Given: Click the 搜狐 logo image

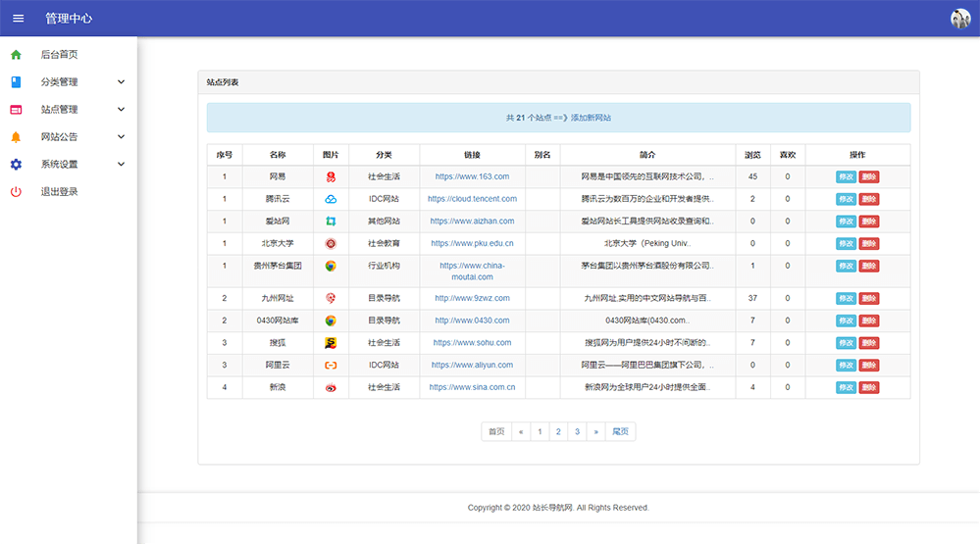Looking at the screenshot, I should (331, 343).
